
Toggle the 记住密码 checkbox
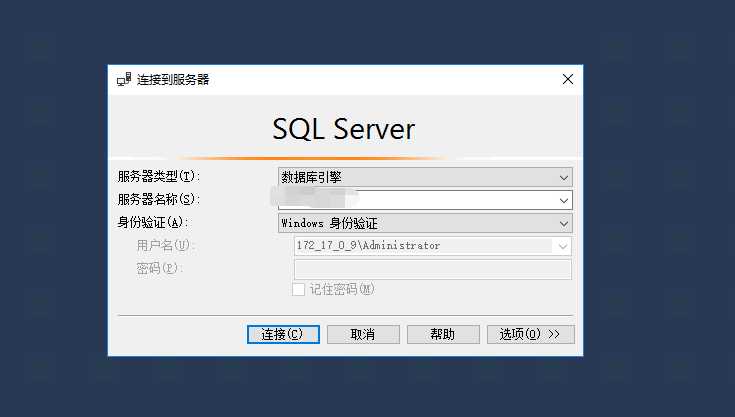pyautogui.click(x=298, y=289)
